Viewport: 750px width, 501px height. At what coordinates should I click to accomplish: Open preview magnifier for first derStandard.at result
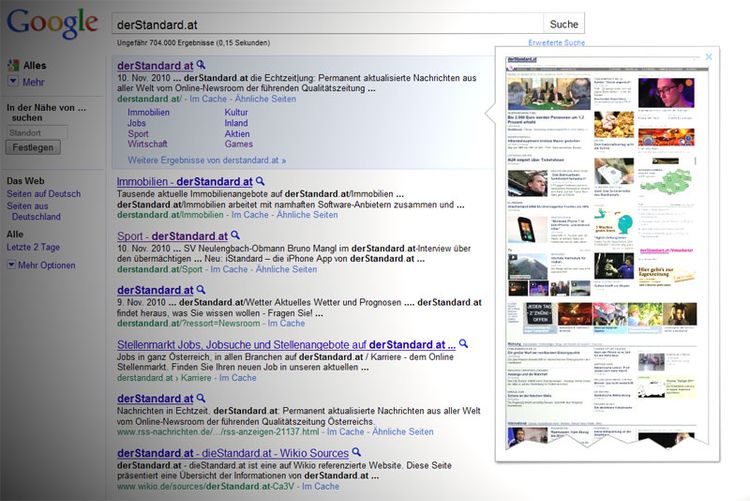[201, 65]
